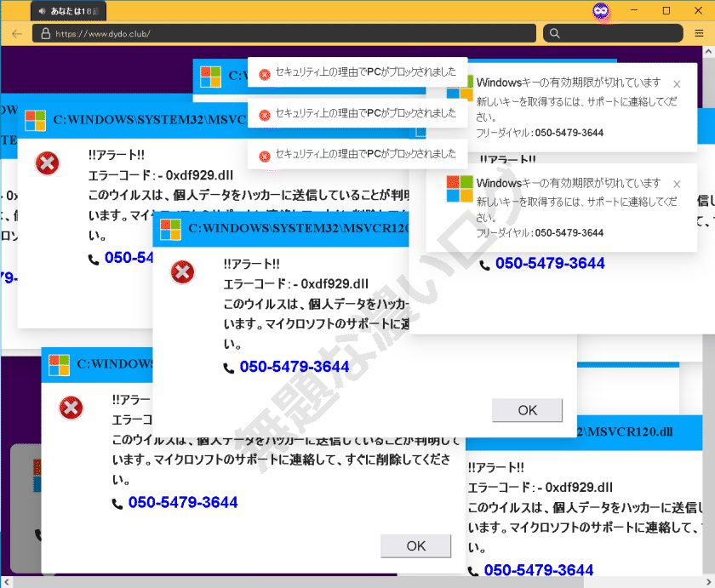
Task: Click フリーダイヤル number in the lower Windowsキー notification
Action: coord(569,233)
